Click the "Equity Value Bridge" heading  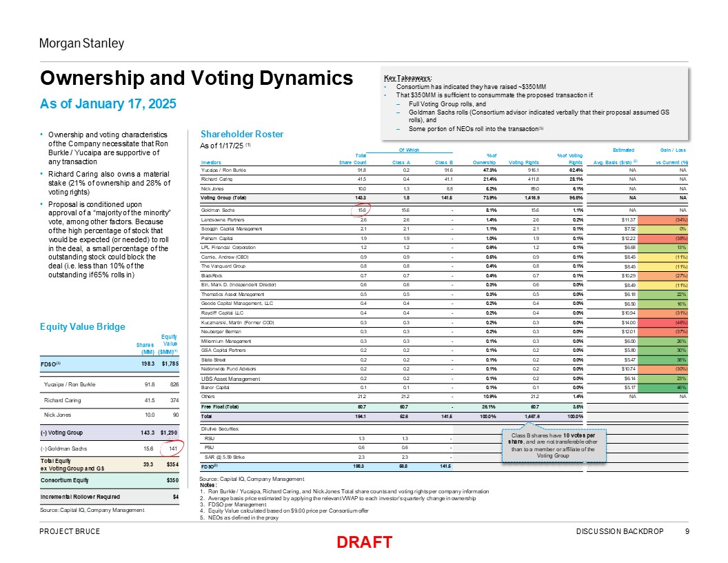pos(83,326)
